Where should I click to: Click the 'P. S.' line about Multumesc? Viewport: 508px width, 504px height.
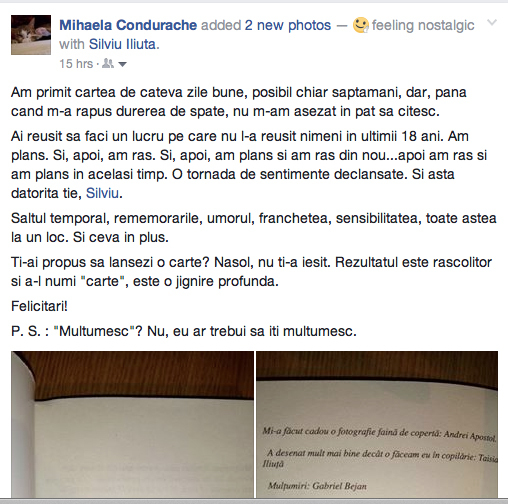(184, 331)
